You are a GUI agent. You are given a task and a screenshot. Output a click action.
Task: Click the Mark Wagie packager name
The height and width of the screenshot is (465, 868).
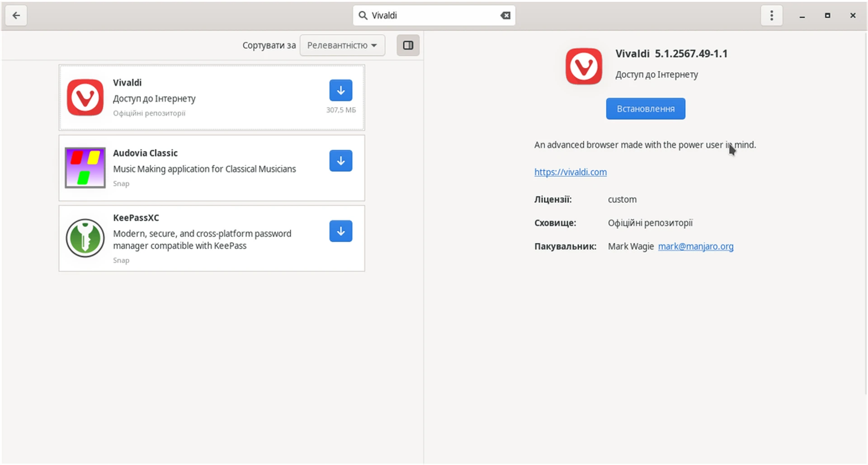click(631, 246)
